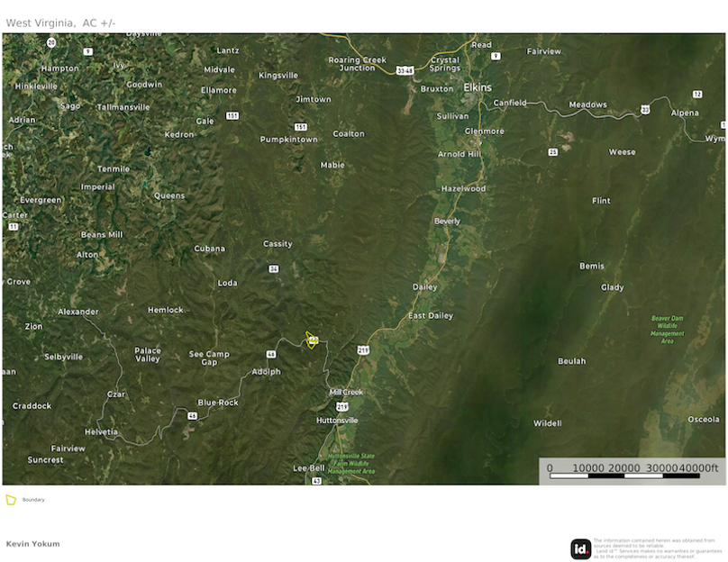
Task: Click the Palace Valley label
Action: [x=148, y=355]
